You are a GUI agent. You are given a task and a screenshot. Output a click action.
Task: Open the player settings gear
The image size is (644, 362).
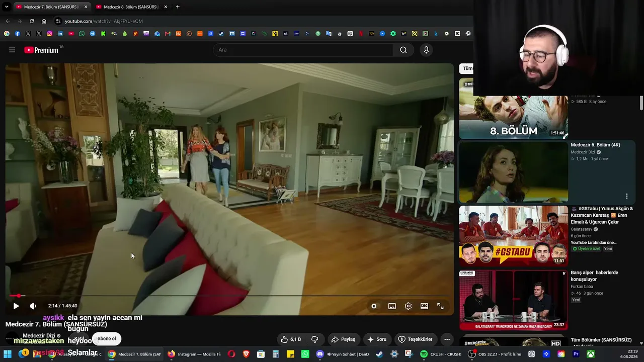[408, 306]
